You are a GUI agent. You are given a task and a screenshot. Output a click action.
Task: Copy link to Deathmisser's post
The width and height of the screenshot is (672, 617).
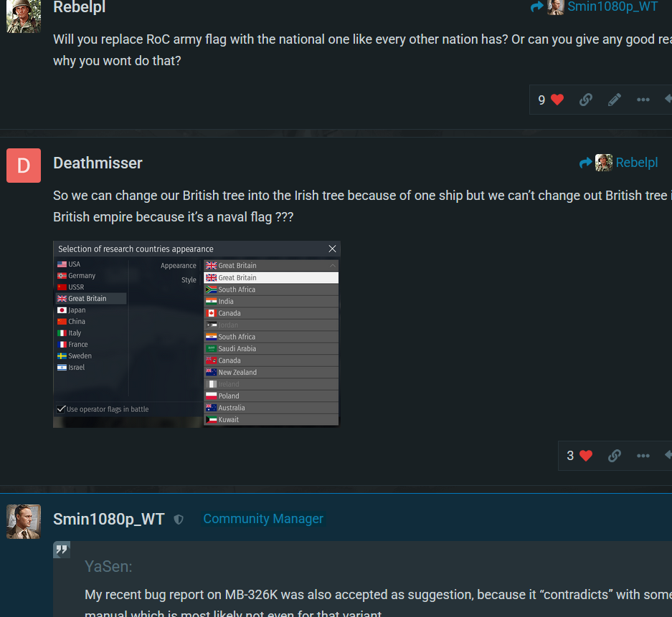(x=614, y=456)
